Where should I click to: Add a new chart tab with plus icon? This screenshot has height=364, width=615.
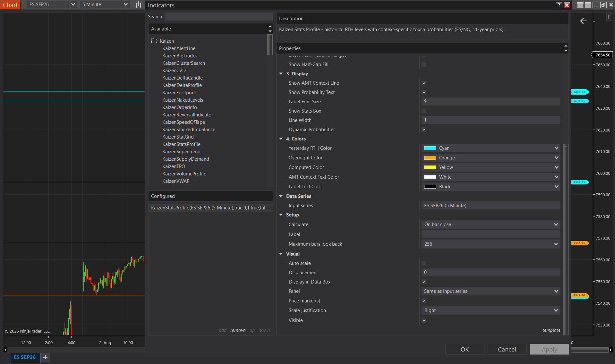45,357
